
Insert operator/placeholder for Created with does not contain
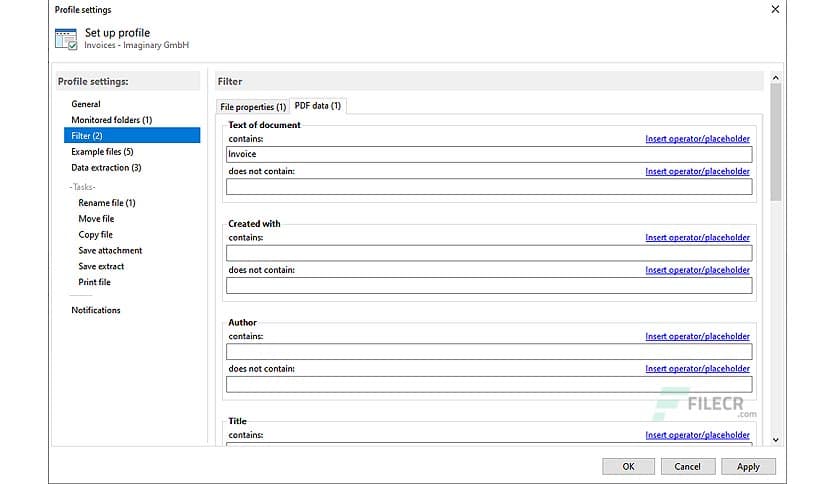697,270
